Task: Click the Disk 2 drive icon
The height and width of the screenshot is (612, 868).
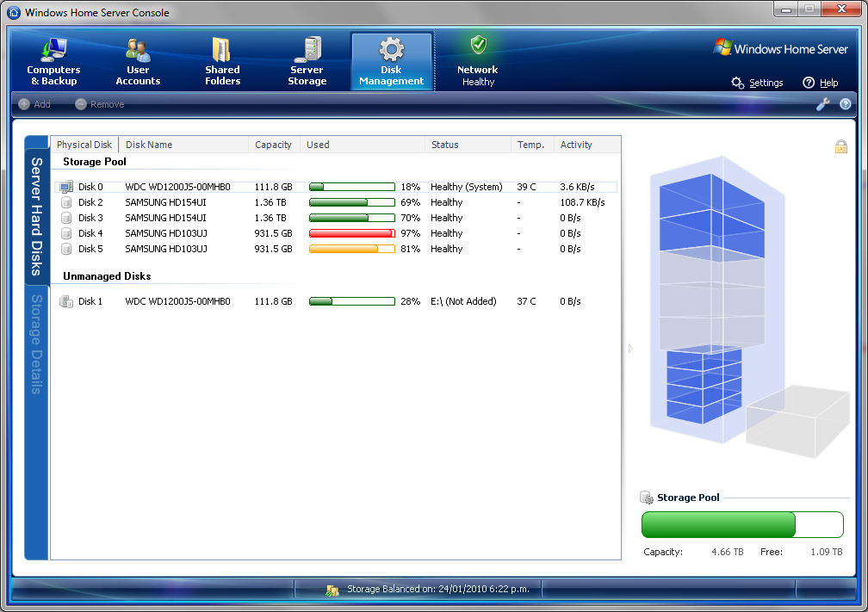Action: tap(66, 202)
